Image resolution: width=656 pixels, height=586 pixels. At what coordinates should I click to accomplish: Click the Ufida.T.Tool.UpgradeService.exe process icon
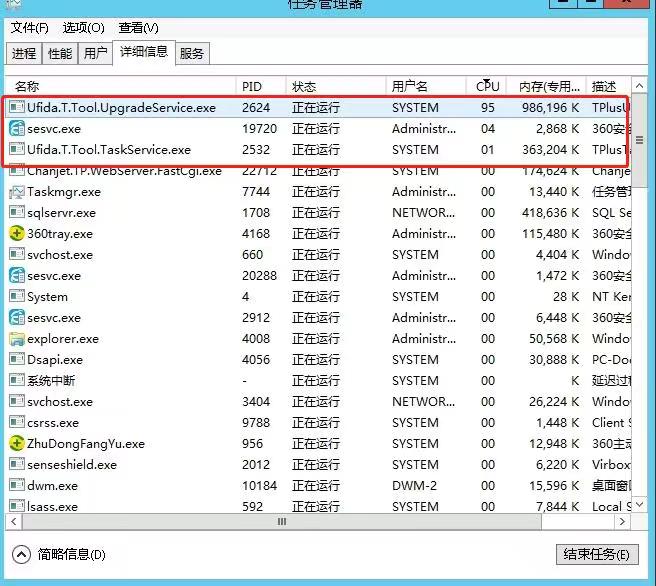pyautogui.click(x=17, y=107)
